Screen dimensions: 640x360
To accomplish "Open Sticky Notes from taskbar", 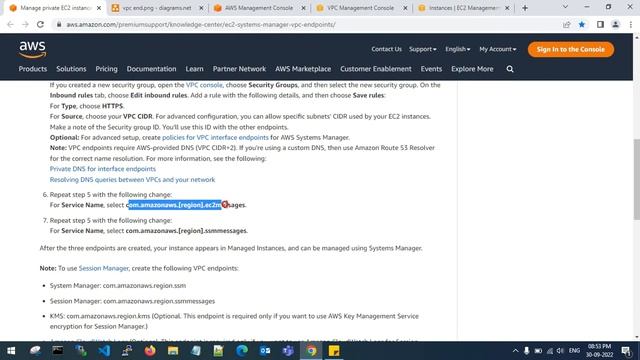I will 334,351.
